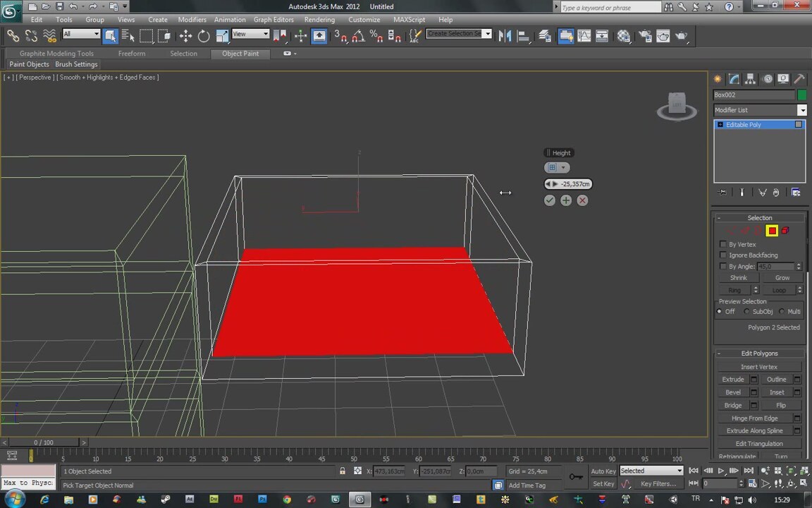Confirm extrude with the OK checkmark caddy button

click(550, 200)
